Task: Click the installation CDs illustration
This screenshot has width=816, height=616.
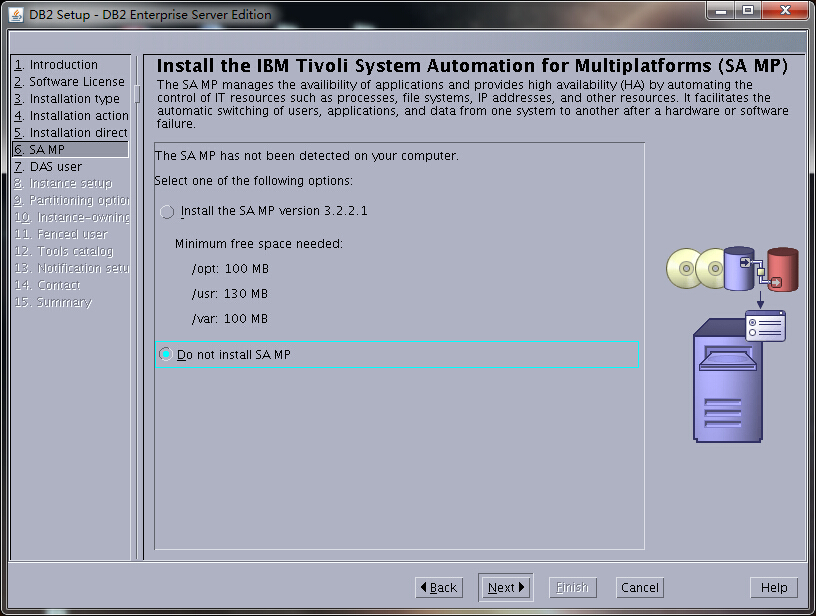Action: 696,268
